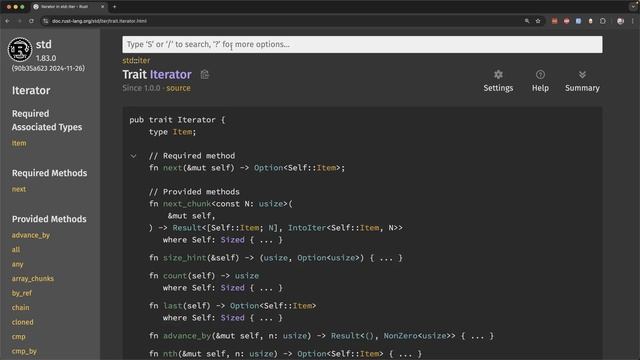The height and width of the screenshot is (360, 640).
Task: Click the round red adblock extension icon
Action: (567, 21)
